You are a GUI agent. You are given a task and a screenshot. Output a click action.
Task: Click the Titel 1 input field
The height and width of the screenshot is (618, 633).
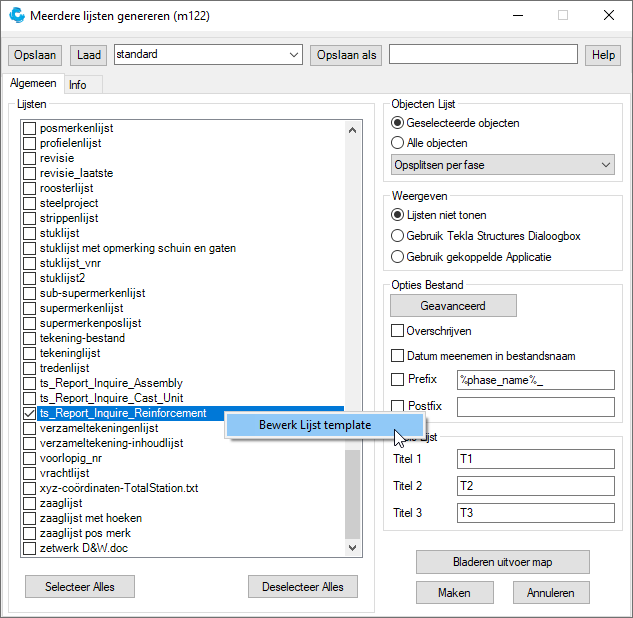click(x=536, y=459)
